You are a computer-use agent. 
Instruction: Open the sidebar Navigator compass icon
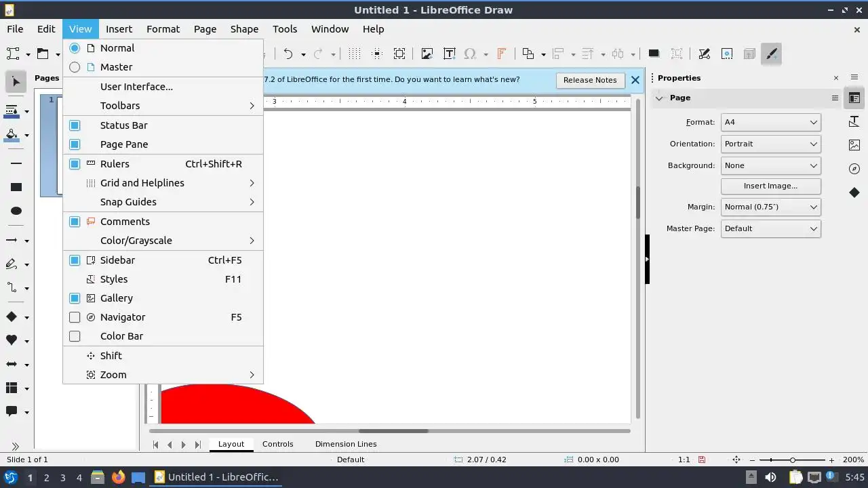[854, 169]
